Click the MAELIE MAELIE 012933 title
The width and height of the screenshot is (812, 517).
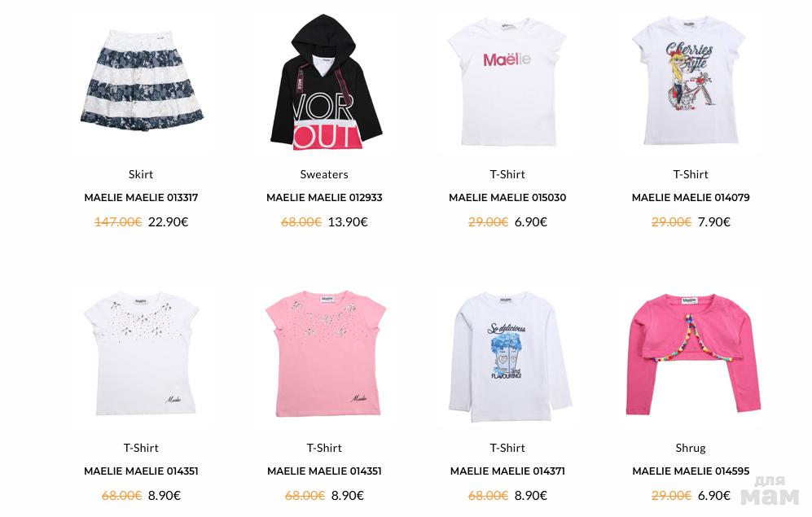click(x=324, y=198)
